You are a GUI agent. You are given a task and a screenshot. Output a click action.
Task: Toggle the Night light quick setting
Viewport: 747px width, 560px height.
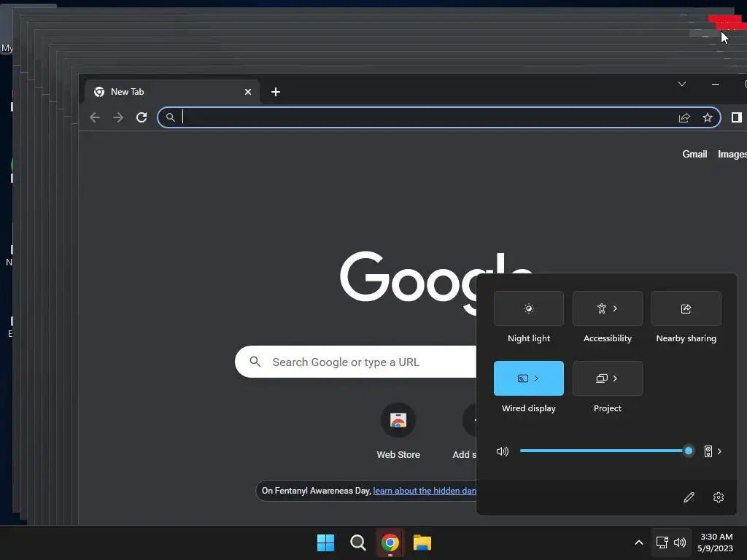[x=528, y=308]
